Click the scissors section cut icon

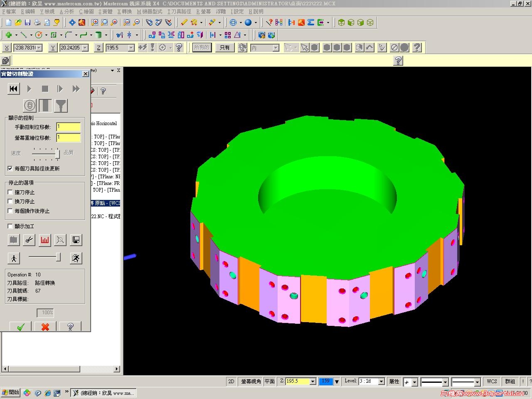click(x=29, y=240)
